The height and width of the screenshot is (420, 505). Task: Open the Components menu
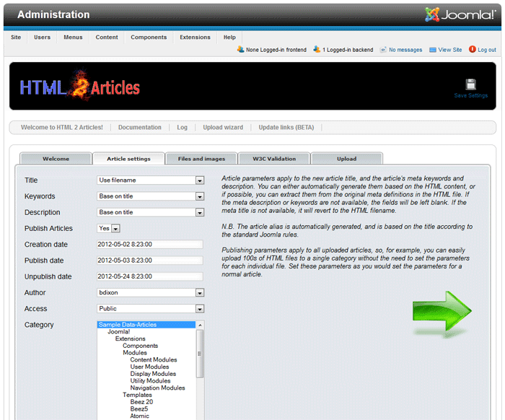(149, 38)
